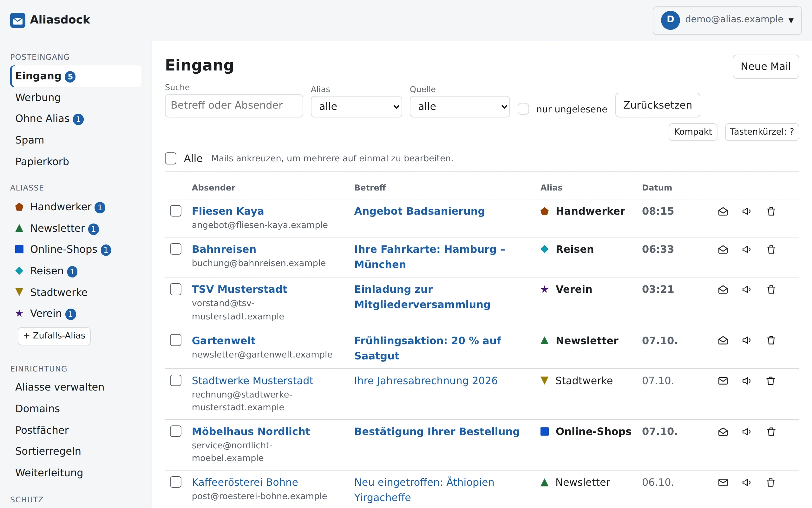Switch to Kompakt view
Image resolution: width=812 pixels, height=508 pixels.
[693, 132]
